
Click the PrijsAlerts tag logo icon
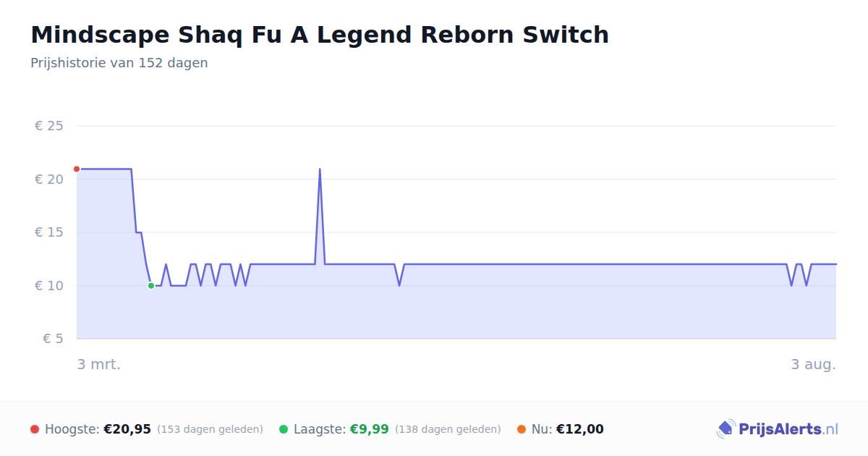point(726,429)
